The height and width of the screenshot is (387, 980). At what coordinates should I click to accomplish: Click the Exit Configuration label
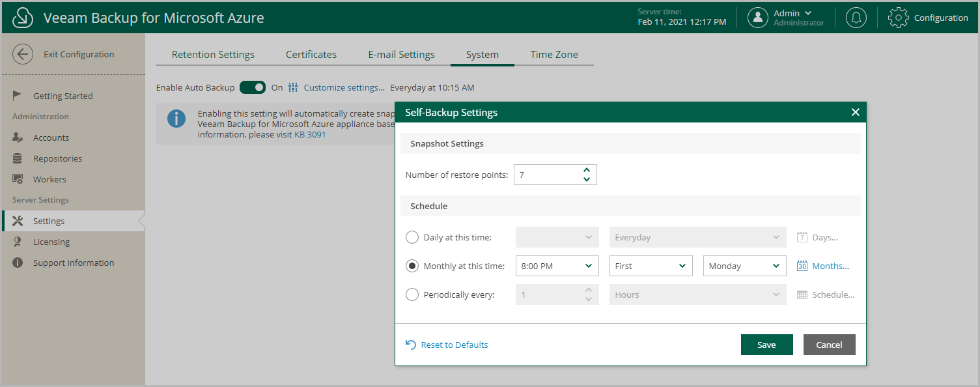(79, 54)
